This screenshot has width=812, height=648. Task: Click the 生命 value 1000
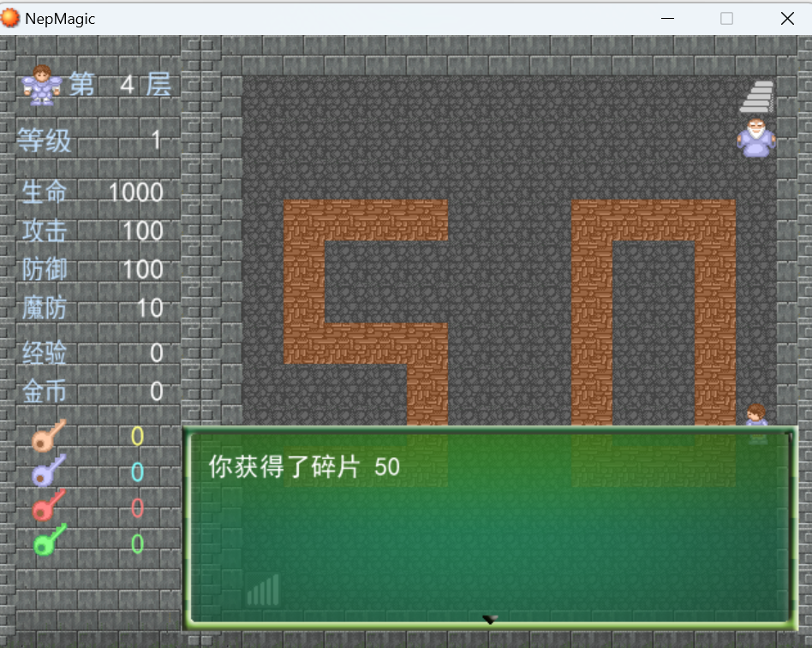(136, 193)
